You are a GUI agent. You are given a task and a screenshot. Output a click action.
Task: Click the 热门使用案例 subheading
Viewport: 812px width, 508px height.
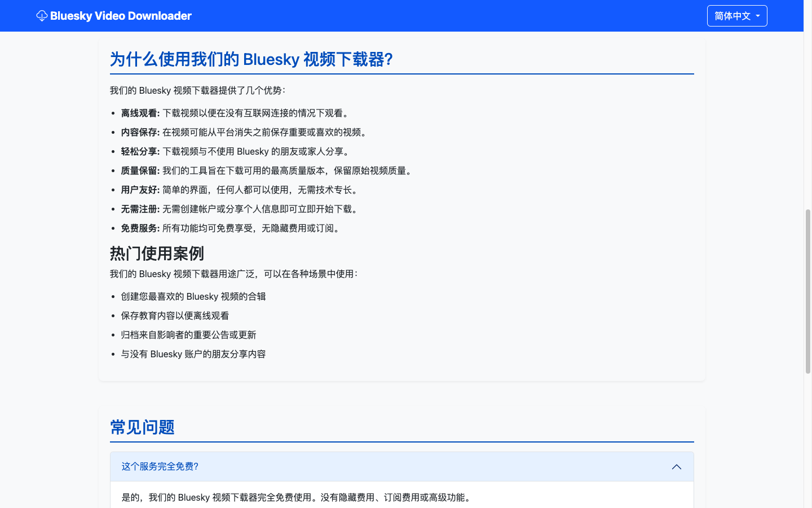click(157, 253)
